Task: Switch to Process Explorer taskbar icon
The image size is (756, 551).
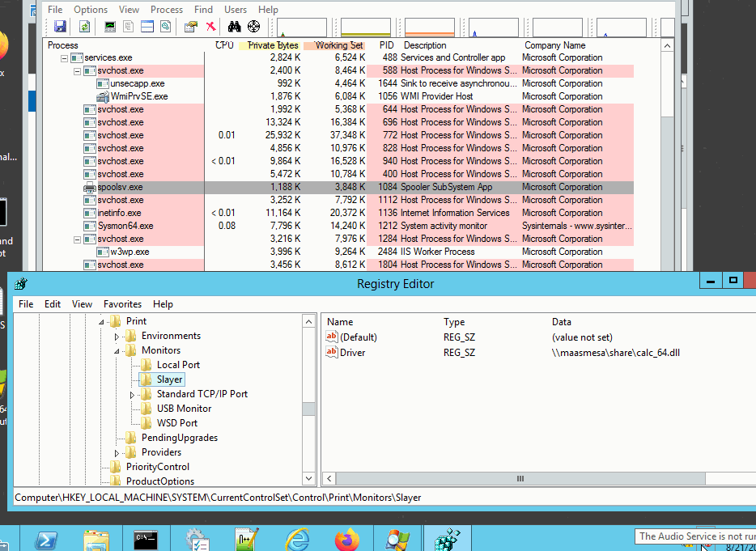Action: click(x=397, y=540)
